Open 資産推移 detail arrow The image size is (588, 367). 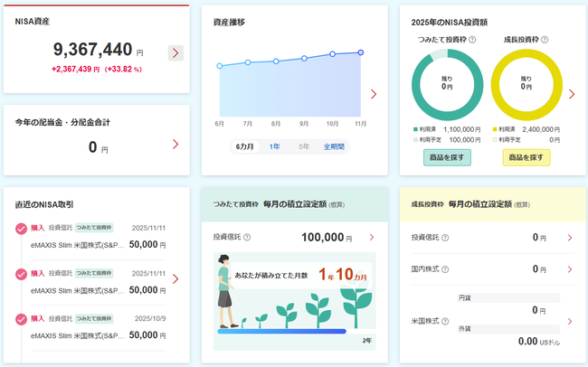(x=374, y=94)
